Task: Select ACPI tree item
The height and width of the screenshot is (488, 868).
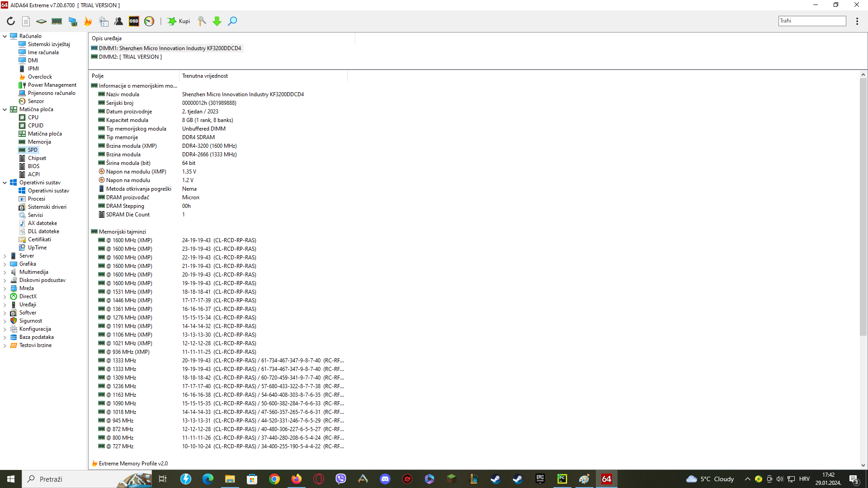Action: coord(34,174)
